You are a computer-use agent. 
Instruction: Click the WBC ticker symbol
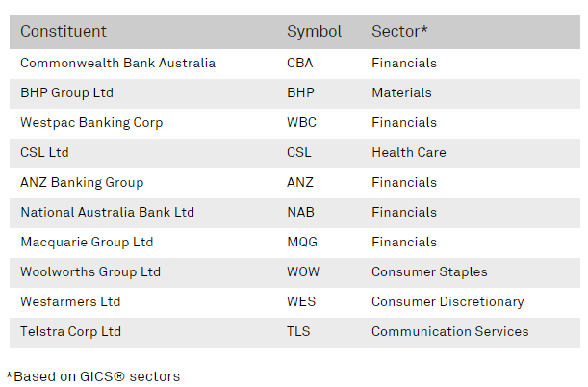click(x=301, y=122)
